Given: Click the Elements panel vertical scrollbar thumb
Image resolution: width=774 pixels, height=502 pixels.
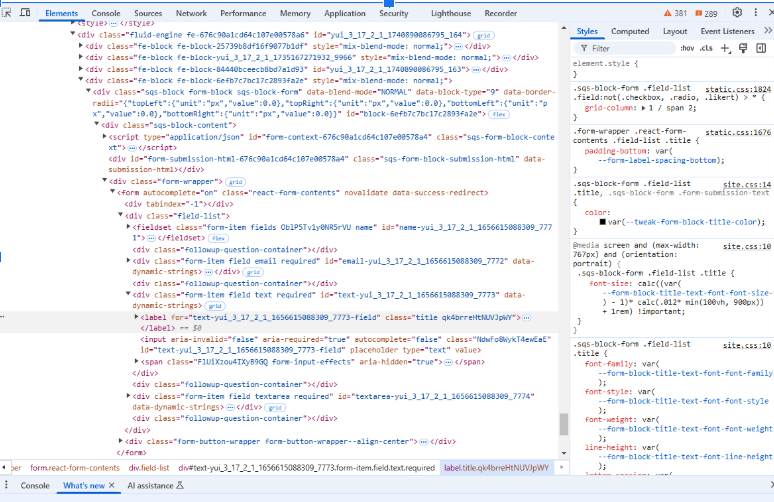Looking at the screenshot, I should click(564, 424).
